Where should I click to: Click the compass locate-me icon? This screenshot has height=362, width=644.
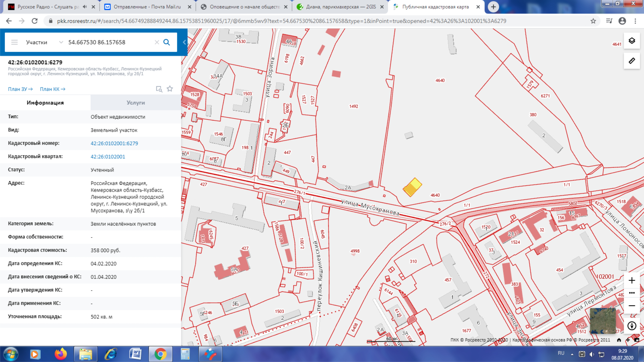coord(631,326)
